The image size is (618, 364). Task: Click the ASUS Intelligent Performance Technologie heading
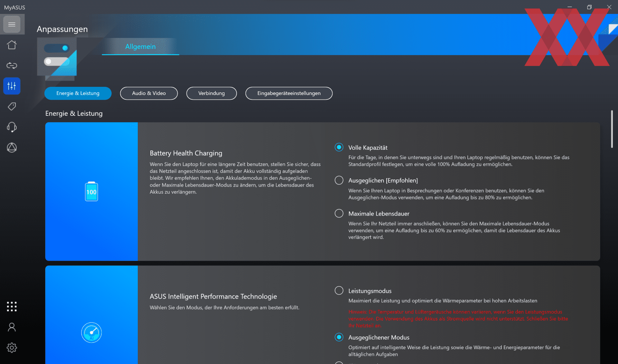tap(213, 296)
